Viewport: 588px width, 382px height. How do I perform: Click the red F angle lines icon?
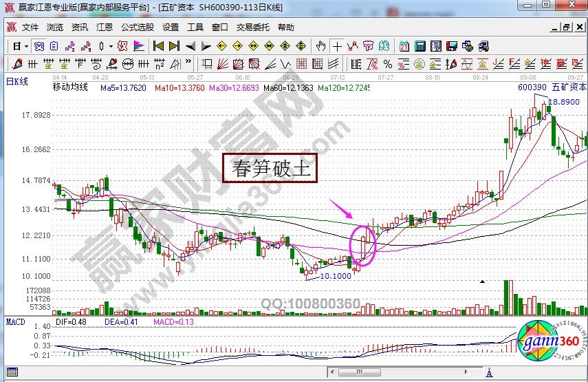(x=514, y=64)
